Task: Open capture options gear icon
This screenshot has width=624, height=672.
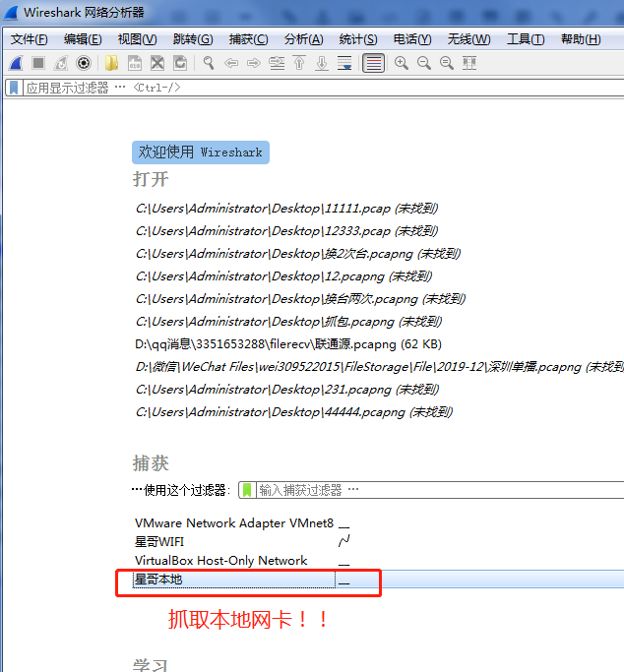Action: point(84,63)
